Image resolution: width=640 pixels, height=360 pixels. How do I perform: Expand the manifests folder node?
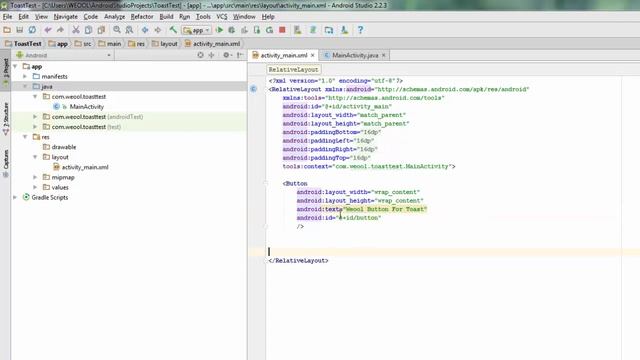click(x=25, y=76)
